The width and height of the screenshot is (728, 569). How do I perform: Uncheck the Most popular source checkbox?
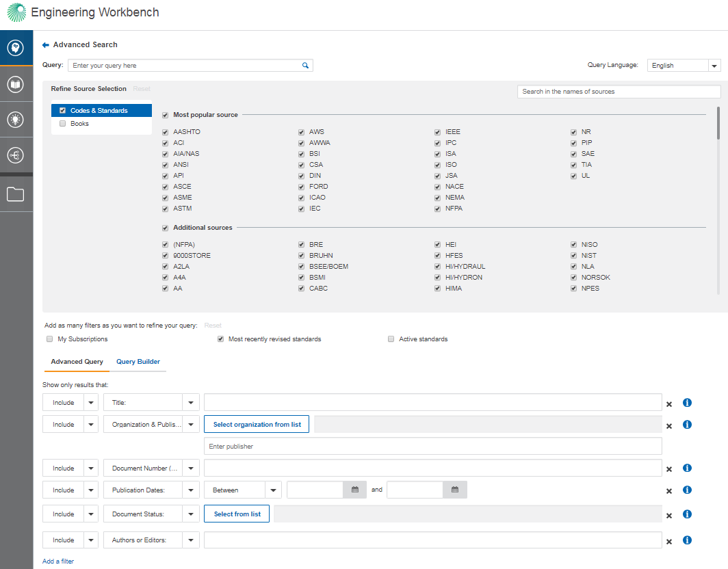coord(166,115)
